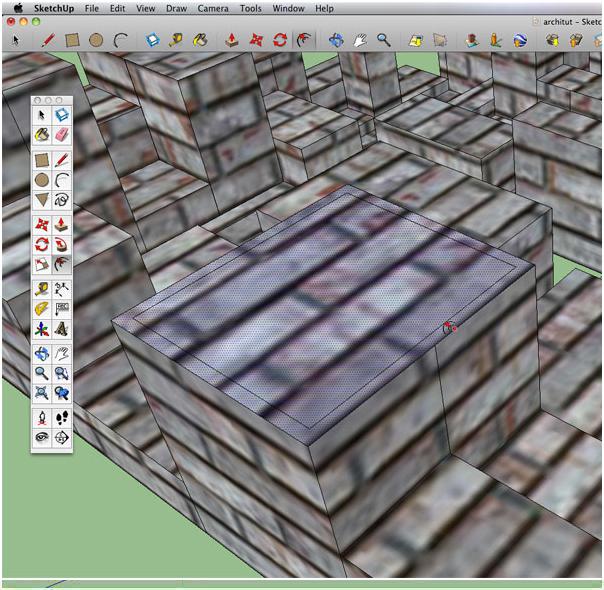The image size is (604, 590).
Task: Open the Draw menu
Action: click(175, 8)
